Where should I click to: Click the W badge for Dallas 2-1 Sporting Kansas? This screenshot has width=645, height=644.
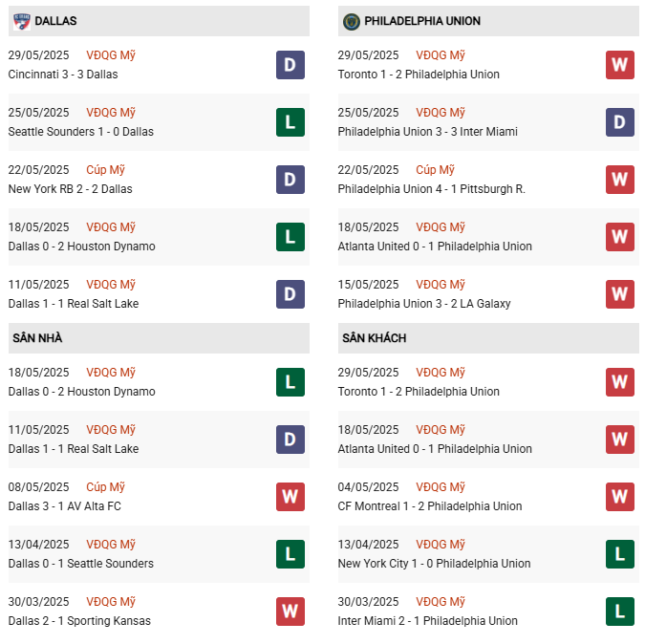click(x=290, y=612)
